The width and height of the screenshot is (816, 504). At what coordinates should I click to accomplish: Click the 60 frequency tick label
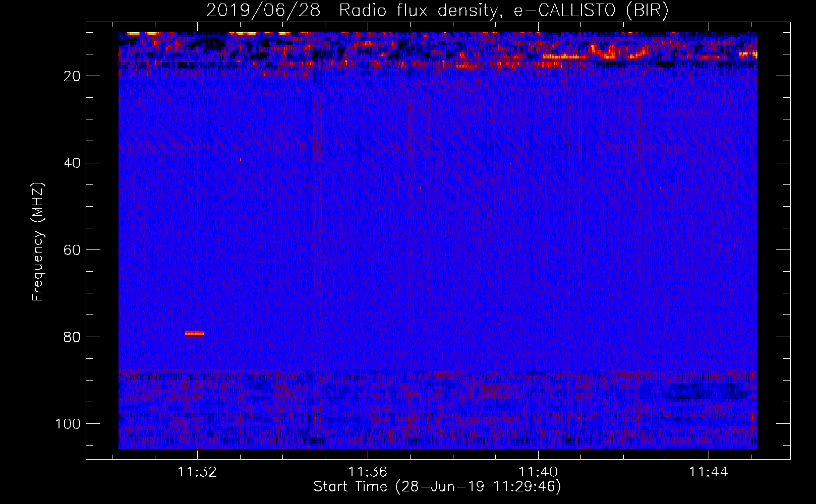pos(73,250)
